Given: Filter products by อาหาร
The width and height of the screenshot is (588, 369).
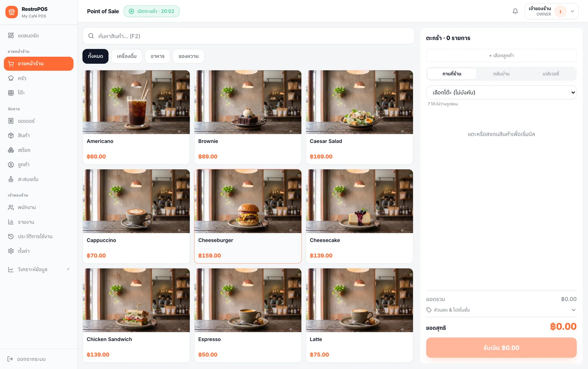Looking at the screenshot, I should pos(157,56).
